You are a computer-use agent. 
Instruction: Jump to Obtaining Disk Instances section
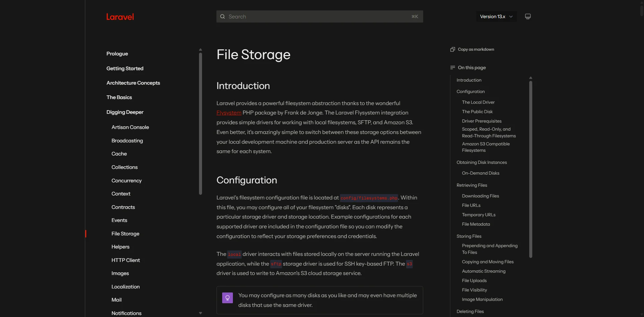482,163
